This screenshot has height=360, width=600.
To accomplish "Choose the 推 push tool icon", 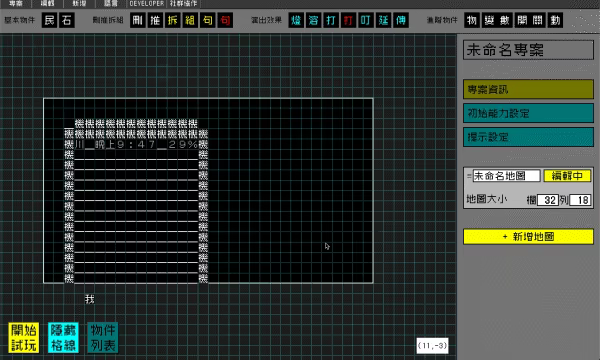I will click(155, 20).
